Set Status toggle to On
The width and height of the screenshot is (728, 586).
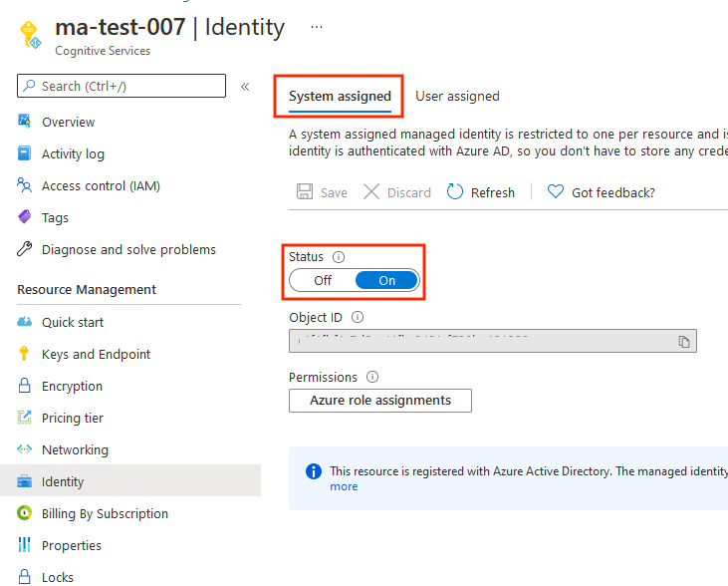coord(386,281)
